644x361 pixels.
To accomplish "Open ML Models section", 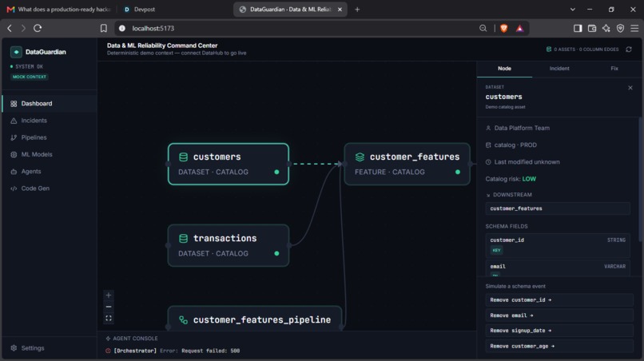I will (50, 154).
